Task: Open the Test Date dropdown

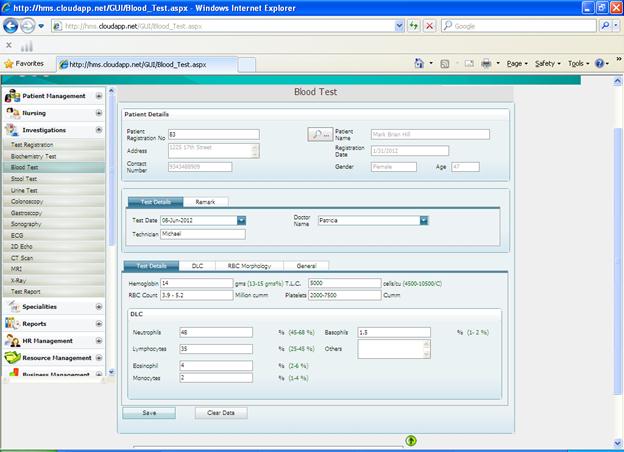Action: (241, 220)
